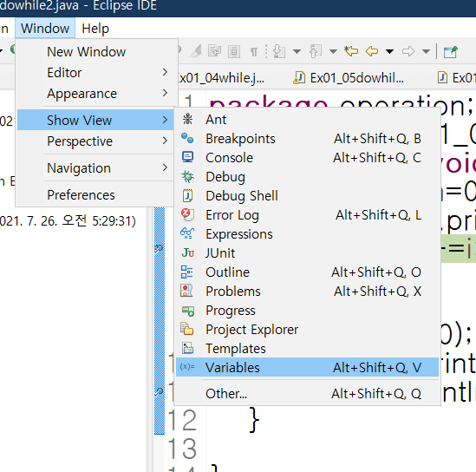
Task: Select the Templates view entry
Action: [307, 348]
